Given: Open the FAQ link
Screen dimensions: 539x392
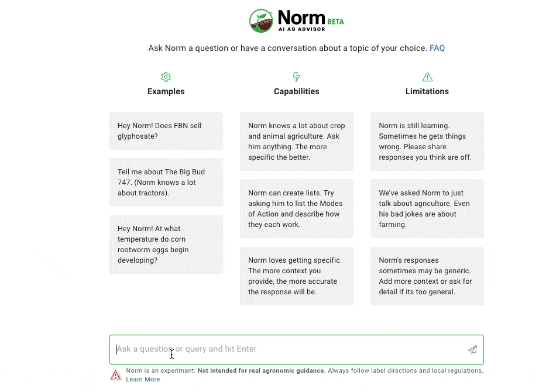Looking at the screenshot, I should click(437, 48).
